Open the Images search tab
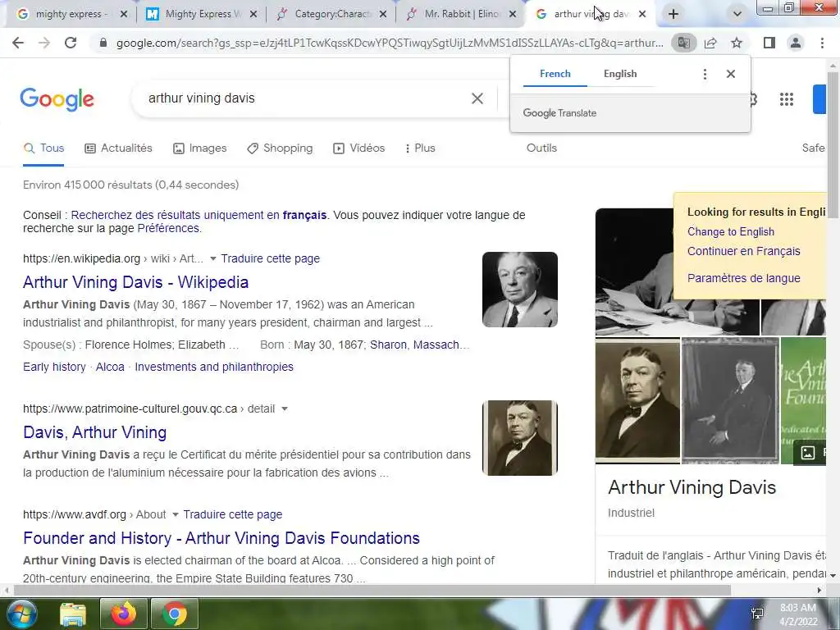Image resolution: width=840 pixels, height=630 pixels. click(x=200, y=148)
